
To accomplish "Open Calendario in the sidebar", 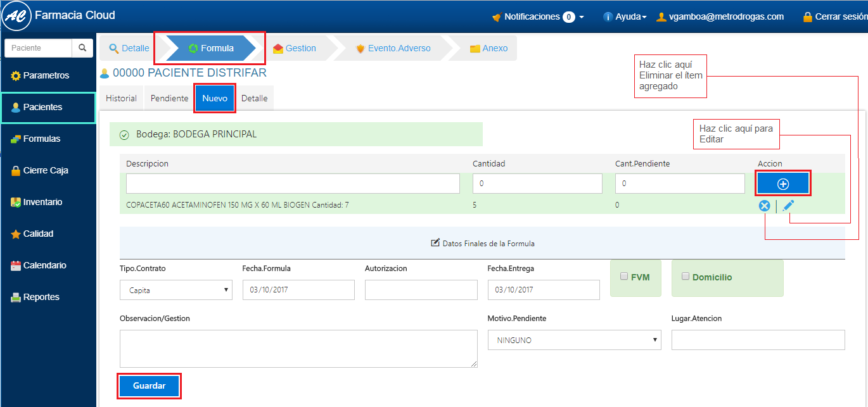I will tap(44, 265).
